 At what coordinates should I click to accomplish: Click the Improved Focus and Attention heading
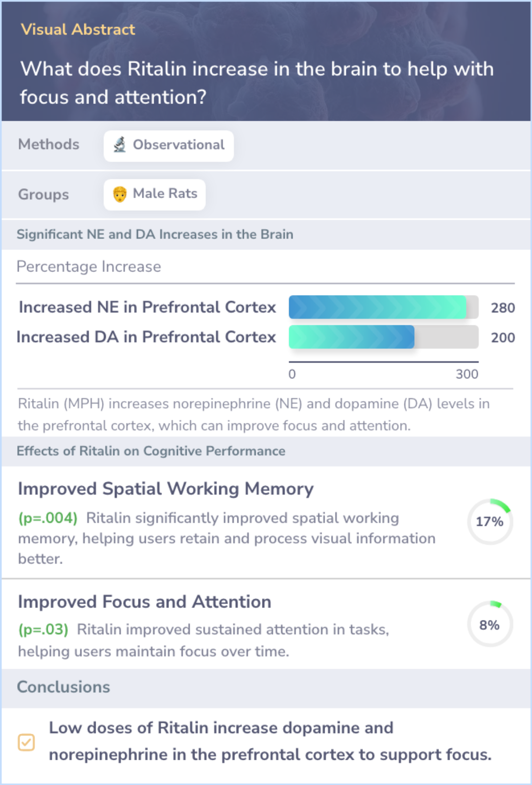[x=144, y=602]
